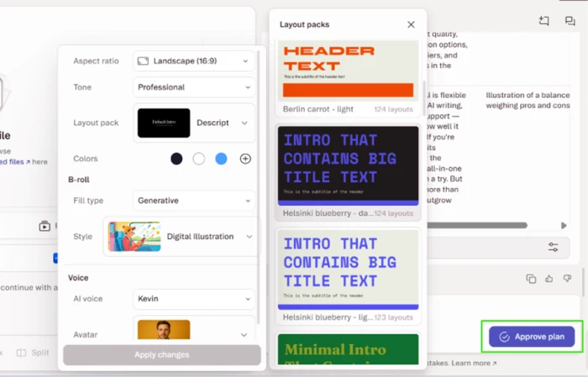Choose the Berlin carrot - light layout pack

[x=348, y=77]
